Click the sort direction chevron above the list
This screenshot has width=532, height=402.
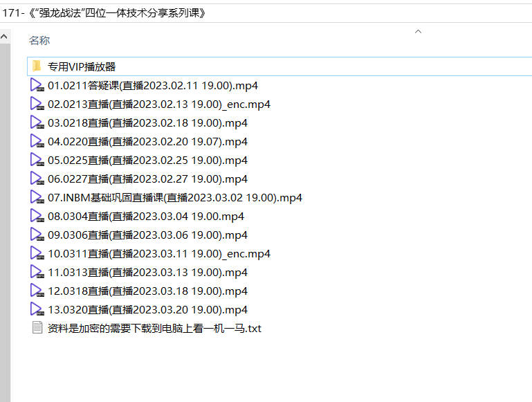(418, 32)
